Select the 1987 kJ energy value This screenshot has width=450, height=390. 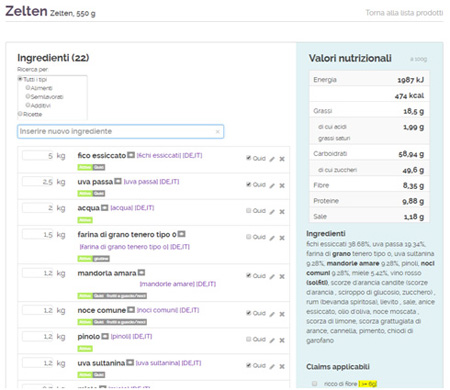(411, 80)
